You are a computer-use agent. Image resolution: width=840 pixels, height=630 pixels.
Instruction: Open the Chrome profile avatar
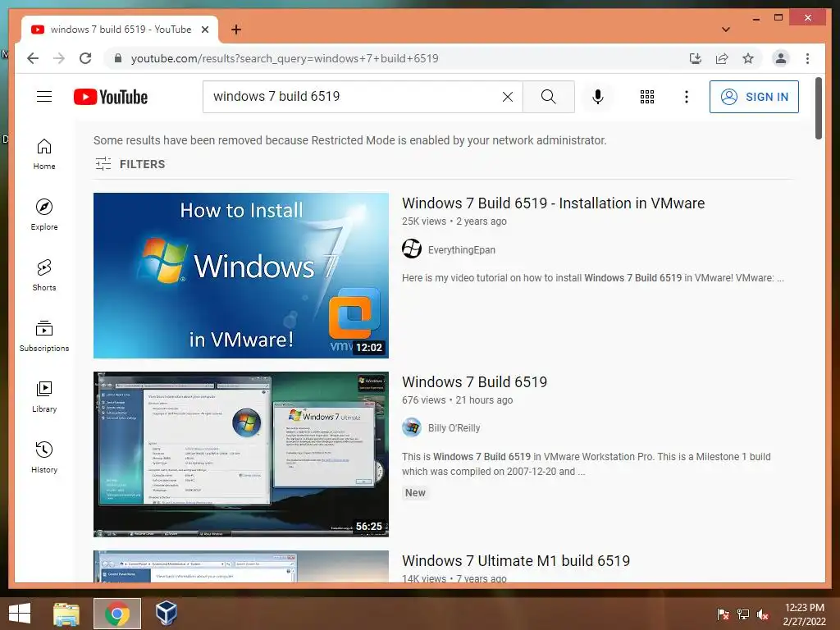coord(781,58)
